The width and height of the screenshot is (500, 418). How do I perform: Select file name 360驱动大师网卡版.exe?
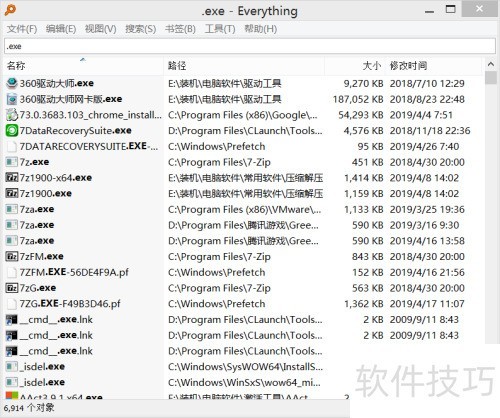[71, 99]
